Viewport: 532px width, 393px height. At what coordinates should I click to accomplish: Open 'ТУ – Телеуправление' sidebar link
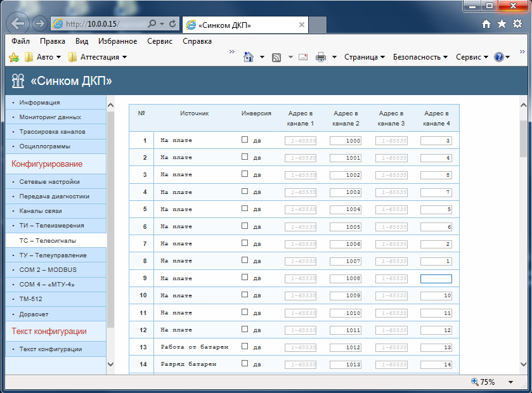pyautogui.click(x=53, y=255)
